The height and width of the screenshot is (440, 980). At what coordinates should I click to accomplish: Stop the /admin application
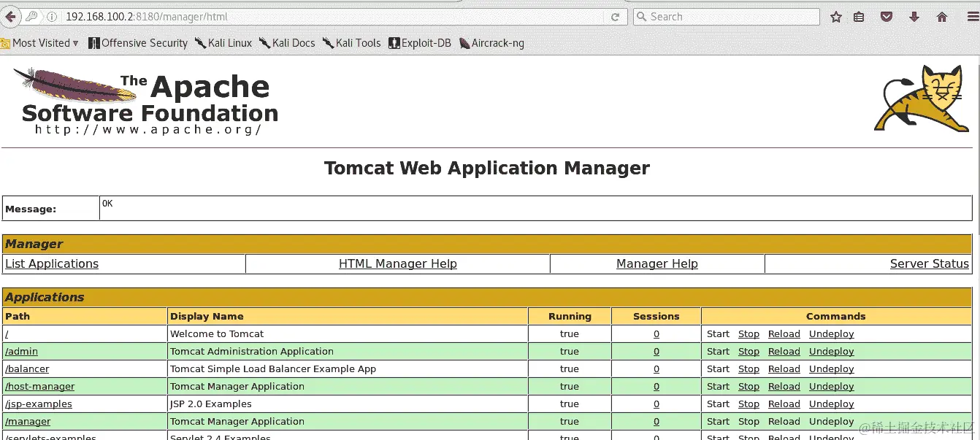(749, 352)
